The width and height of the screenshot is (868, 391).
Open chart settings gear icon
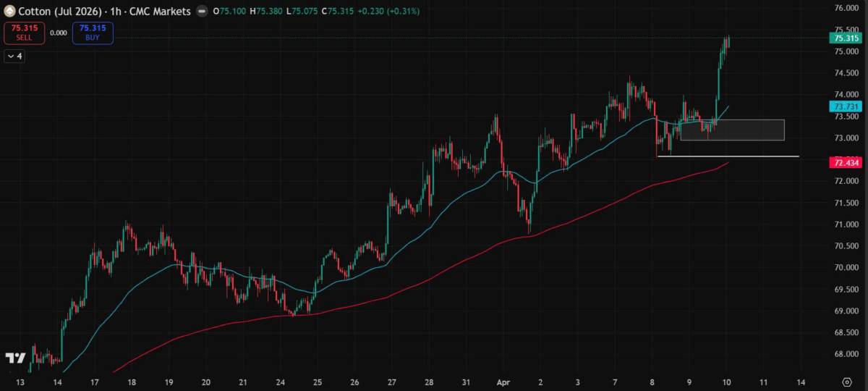pos(846,381)
